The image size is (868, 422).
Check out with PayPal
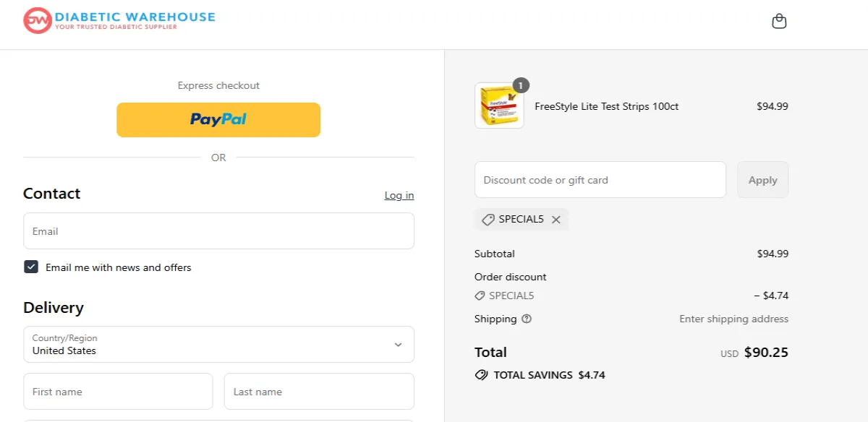point(218,119)
